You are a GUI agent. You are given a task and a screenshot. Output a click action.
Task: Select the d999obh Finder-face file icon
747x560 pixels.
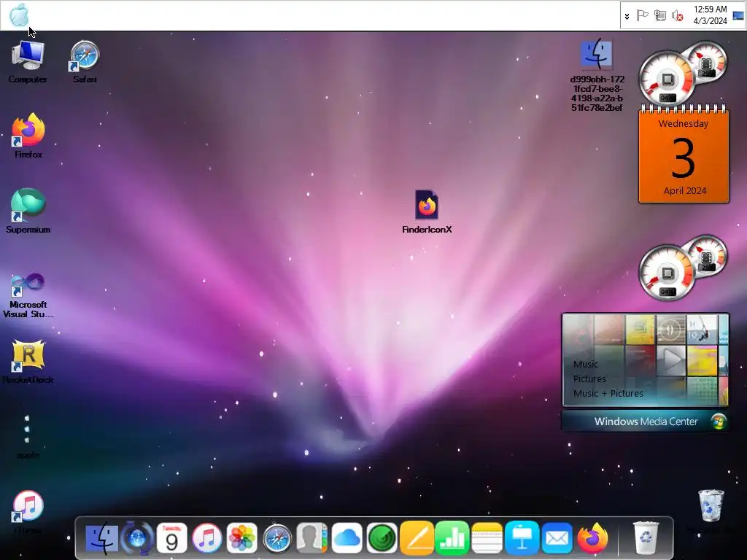pyautogui.click(x=597, y=75)
